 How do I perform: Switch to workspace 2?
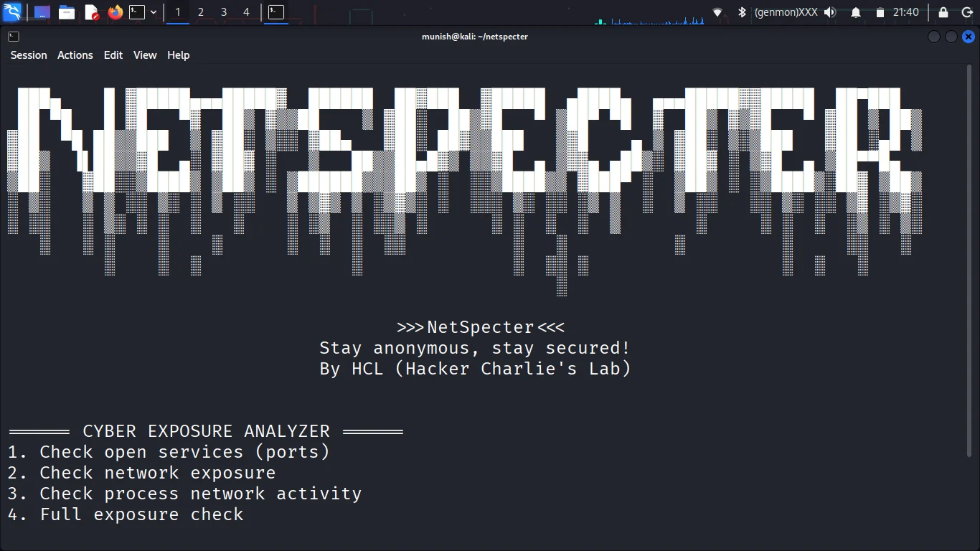point(201,12)
